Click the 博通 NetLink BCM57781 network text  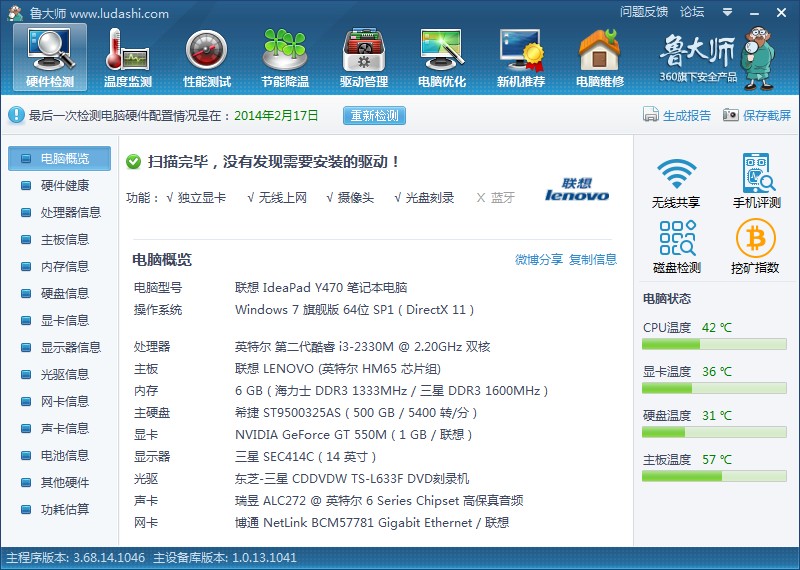click(372, 523)
